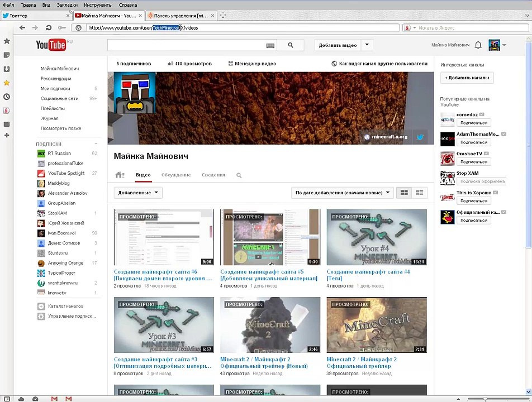Click the YouTube logo
Image resolution: width=532 pixels, height=402 pixels.
coord(51,45)
